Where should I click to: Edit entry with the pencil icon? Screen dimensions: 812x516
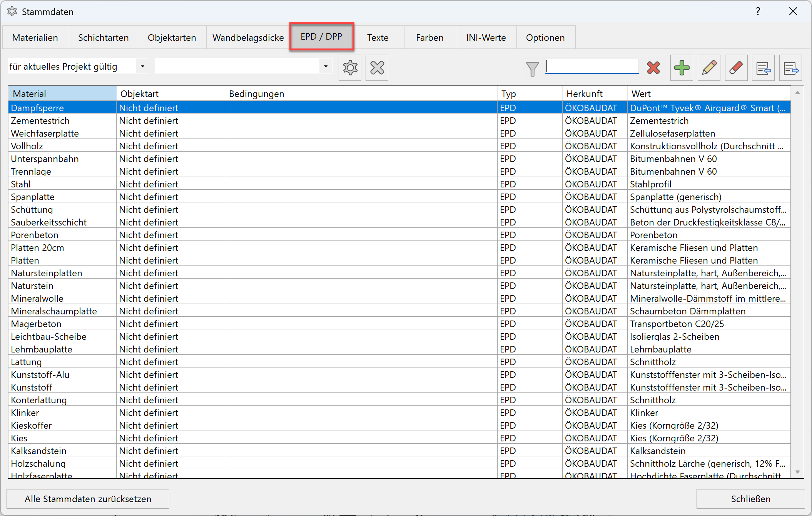pyautogui.click(x=709, y=68)
